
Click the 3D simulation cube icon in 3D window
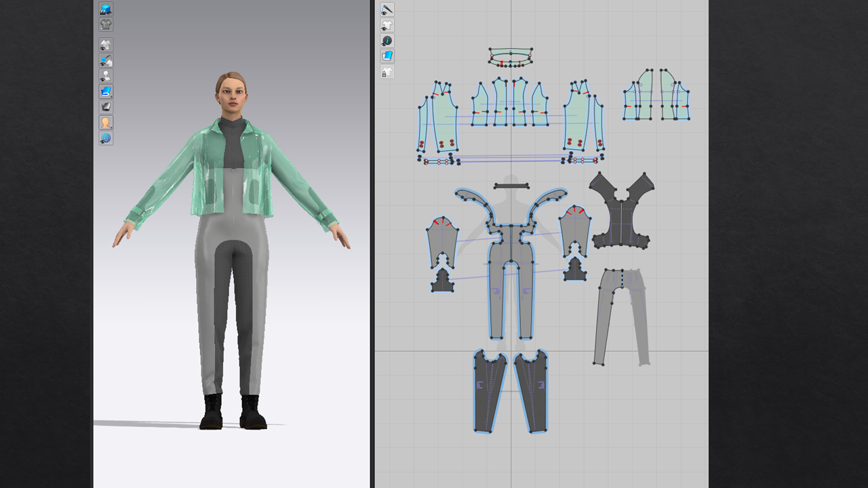click(106, 9)
